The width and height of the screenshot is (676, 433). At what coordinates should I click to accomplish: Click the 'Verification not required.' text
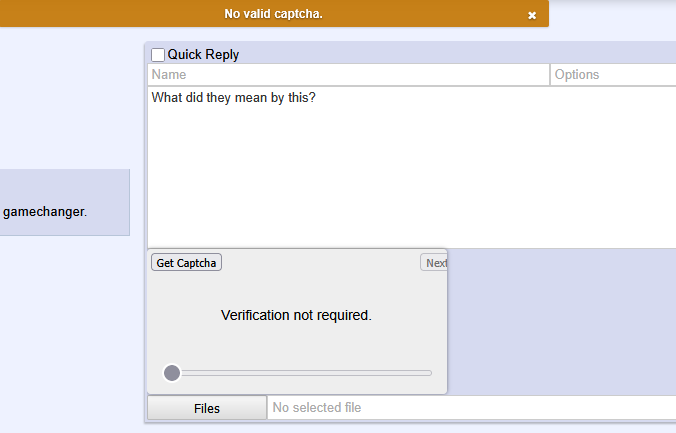pyautogui.click(x=296, y=315)
